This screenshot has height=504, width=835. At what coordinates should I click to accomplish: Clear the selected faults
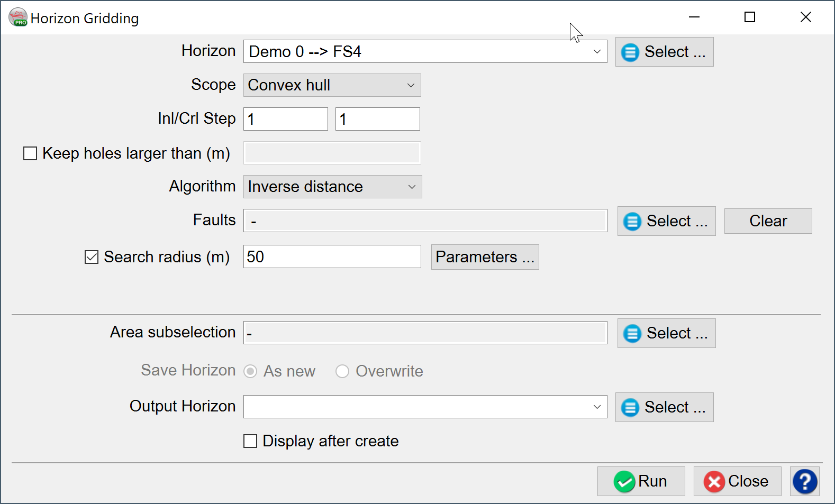tap(767, 221)
